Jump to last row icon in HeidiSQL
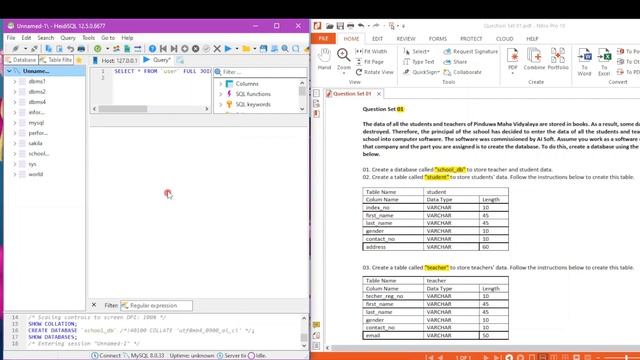This screenshot has width=640, height=360. (174, 49)
